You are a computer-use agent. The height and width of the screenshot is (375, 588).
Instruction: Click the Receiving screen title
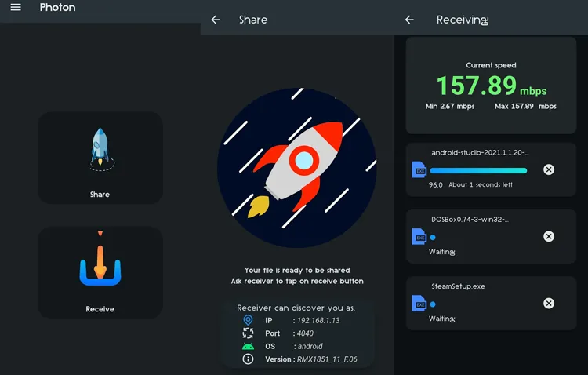click(463, 20)
